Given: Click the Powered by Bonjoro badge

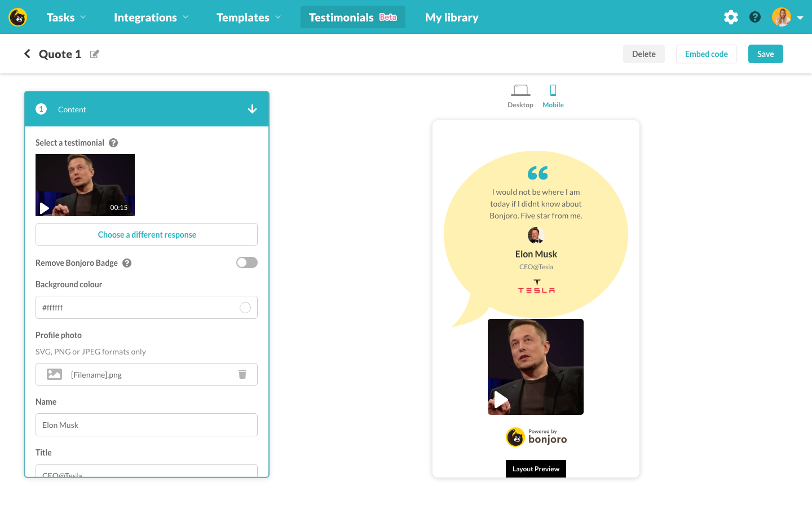Looking at the screenshot, I should tap(536, 437).
